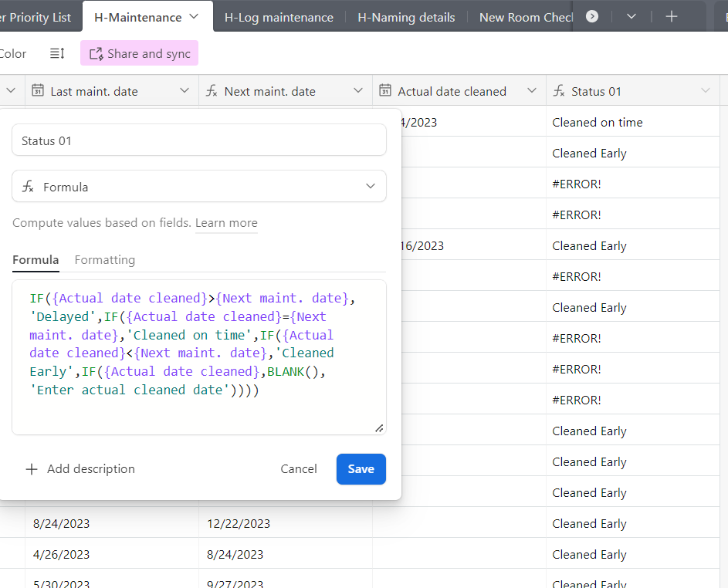
Task: Save the formula field
Action: click(x=361, y=468)
